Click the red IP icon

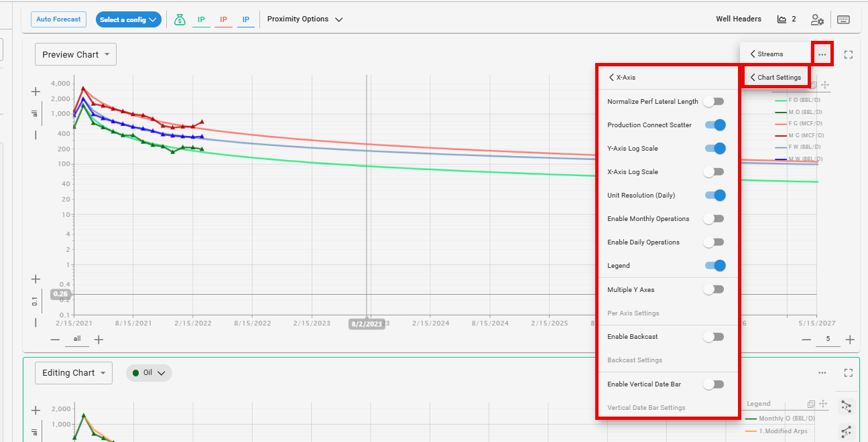pos(223,19)
